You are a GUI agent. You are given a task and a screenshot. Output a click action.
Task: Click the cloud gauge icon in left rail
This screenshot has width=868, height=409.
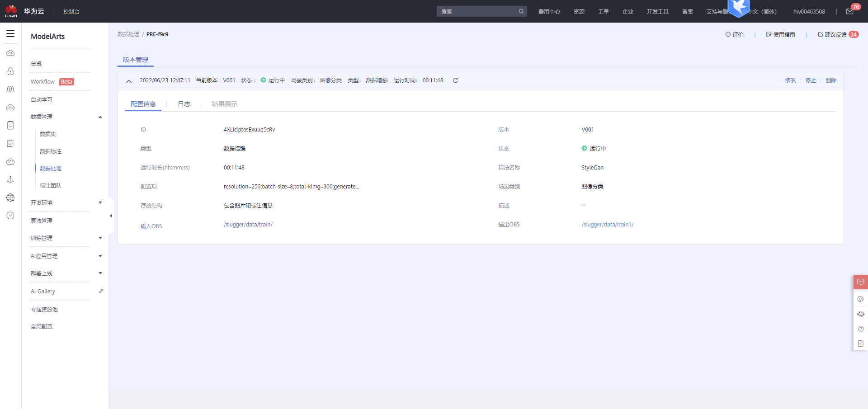[10, 162]
